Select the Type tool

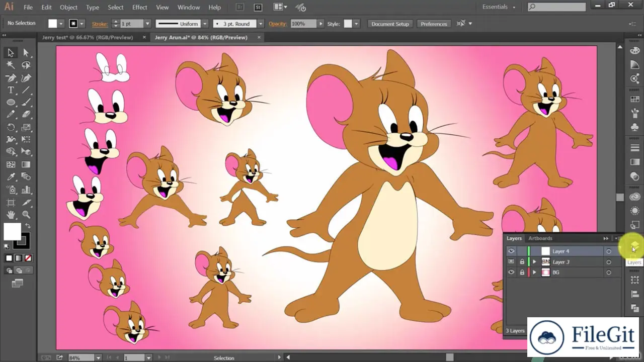pyautogui.click(x=11, y=90)
